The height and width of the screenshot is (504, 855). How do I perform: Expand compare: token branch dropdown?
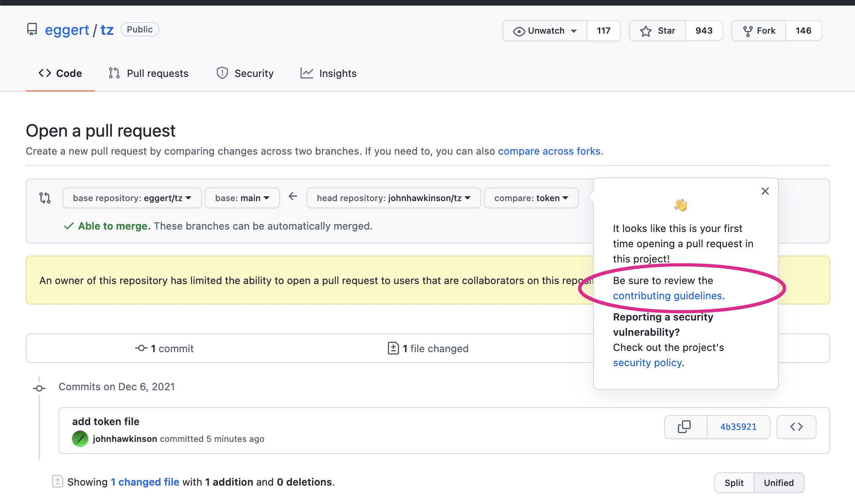click(x=531, y=198)
